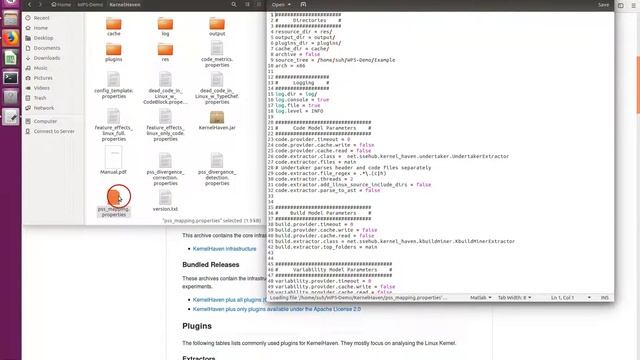Expand the Open dropdown in text editor
Viewport: 640px width, 360px height.
(x=281, y=4)
